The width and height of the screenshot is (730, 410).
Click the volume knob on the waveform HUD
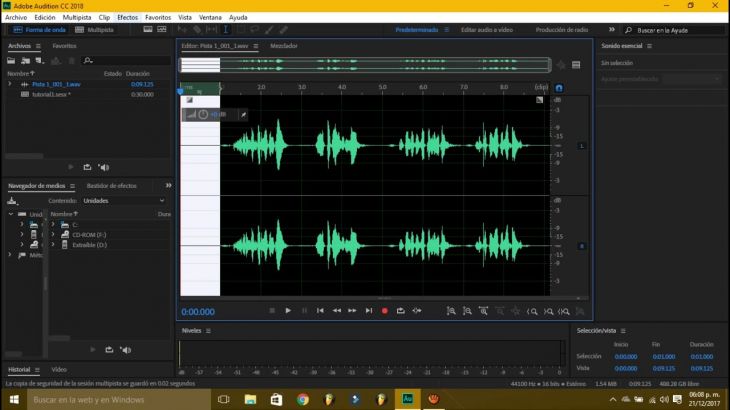coord(203,115)
